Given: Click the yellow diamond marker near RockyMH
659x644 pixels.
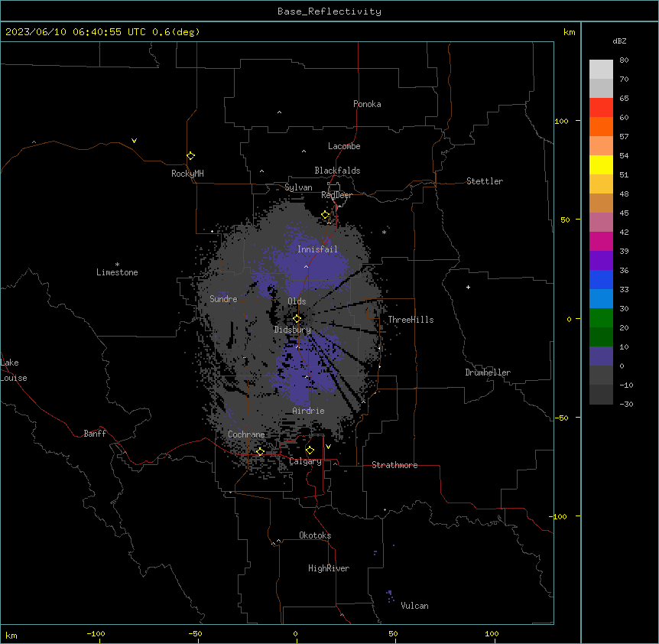Looking at the screenshot, I should [x=191, y=156].
